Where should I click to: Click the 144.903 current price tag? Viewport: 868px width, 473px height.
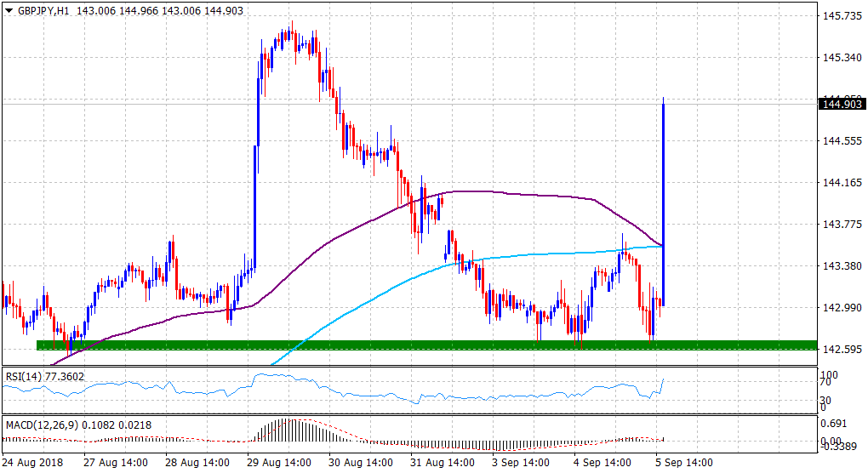(839, 105)
